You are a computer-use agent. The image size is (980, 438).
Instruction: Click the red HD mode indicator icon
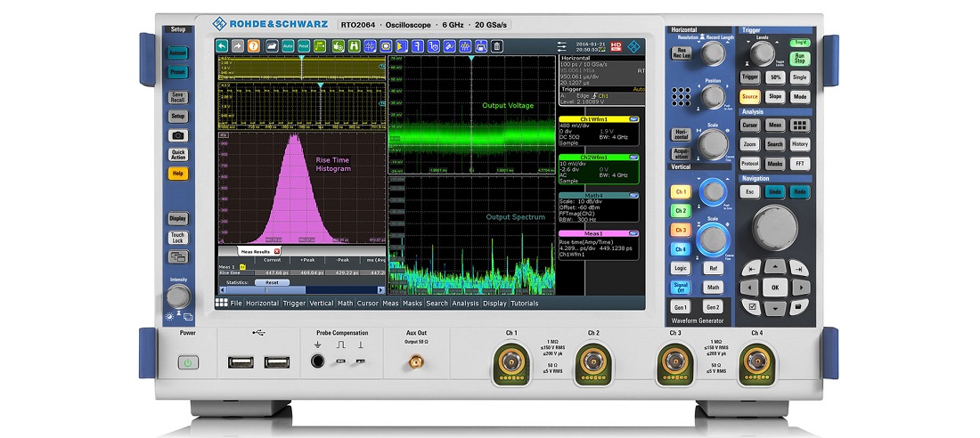point(617,46)
